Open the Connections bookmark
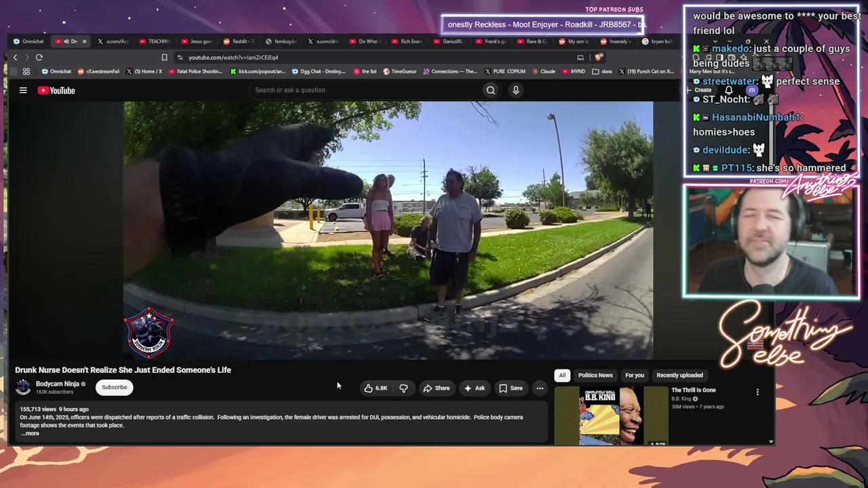This screenshot has width=868, height=488. (450, 71)
